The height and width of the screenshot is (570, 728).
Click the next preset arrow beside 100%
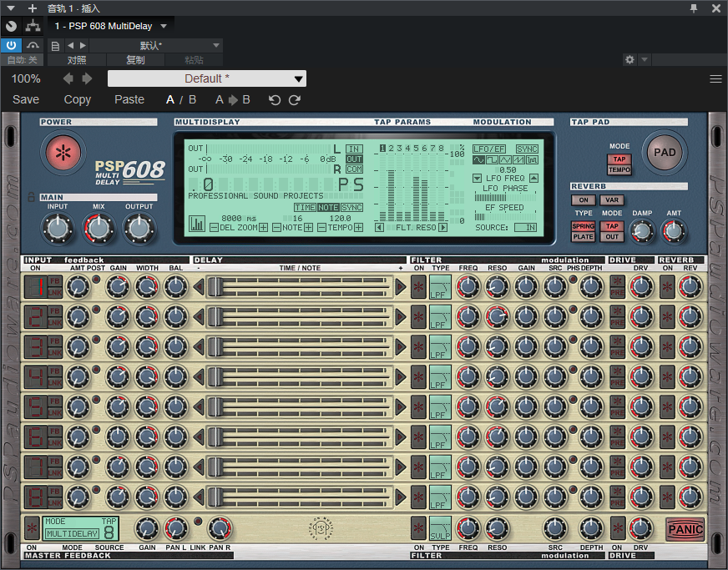coord(87,78)
